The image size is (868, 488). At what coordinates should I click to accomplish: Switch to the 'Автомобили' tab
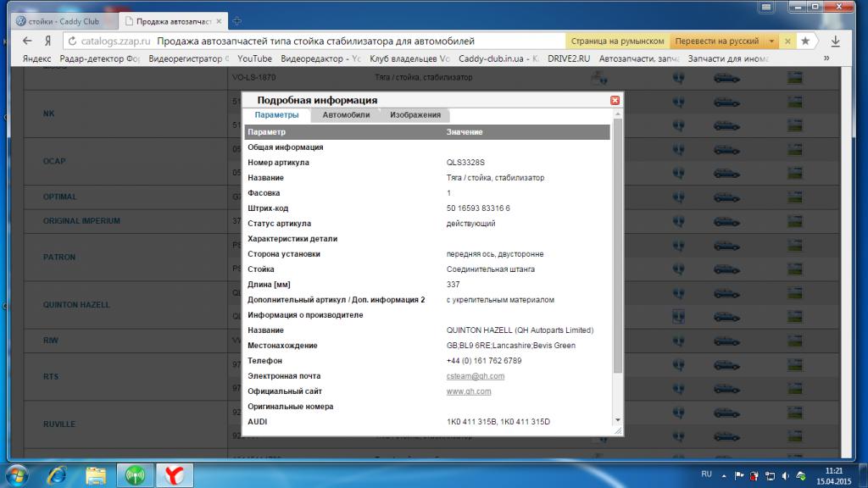(x=346, y=114)
